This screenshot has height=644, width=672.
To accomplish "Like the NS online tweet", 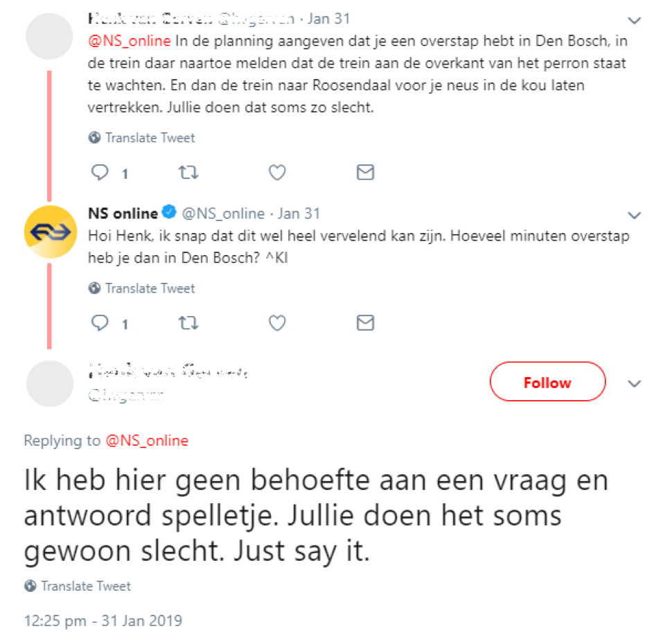I will [x=277, y=323].
